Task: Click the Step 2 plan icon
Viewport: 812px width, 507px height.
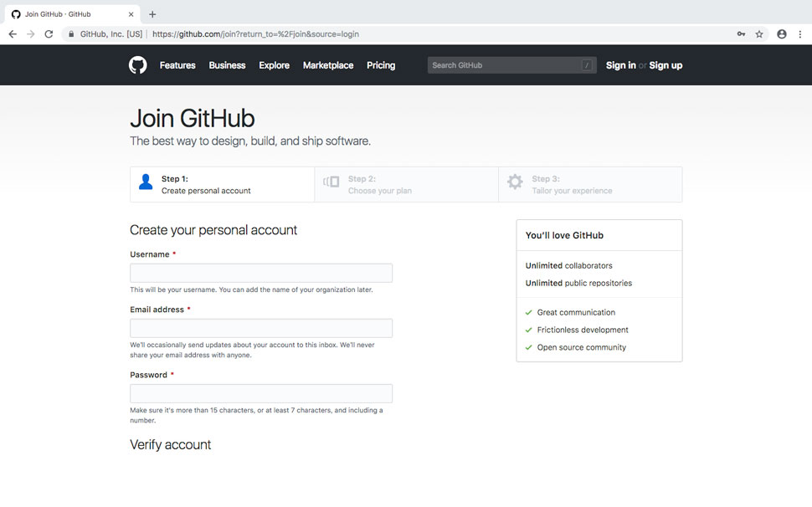Action: pyautogui.click(x=331, y=182)
